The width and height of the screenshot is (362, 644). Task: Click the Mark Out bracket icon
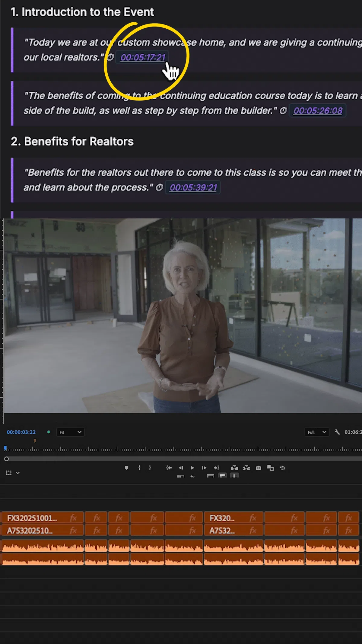click(x=150, y=468)
